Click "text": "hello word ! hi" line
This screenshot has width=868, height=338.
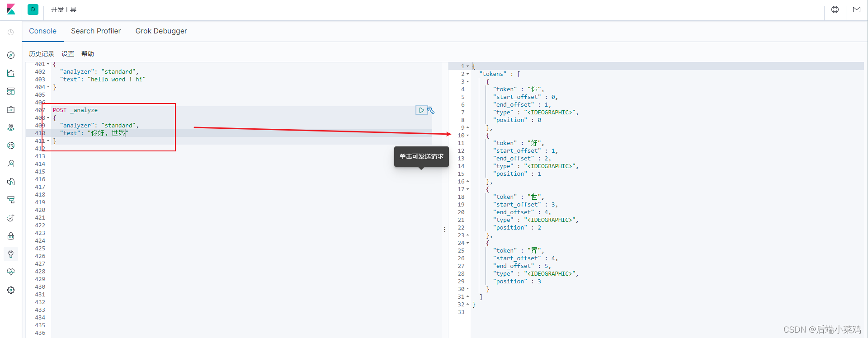coord(103,80)
